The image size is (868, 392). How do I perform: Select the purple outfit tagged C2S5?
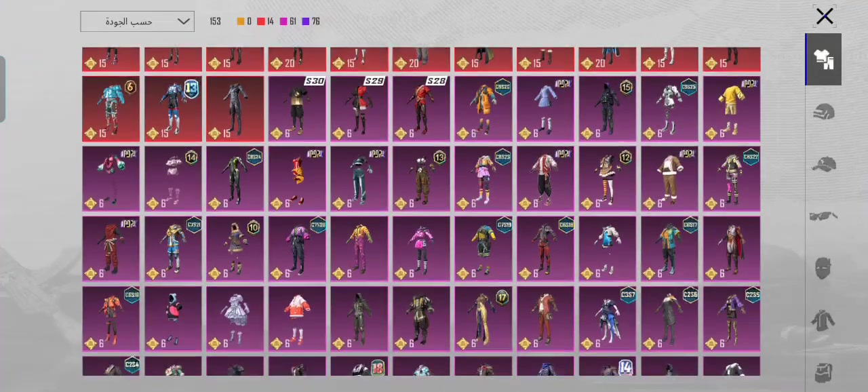732,319
